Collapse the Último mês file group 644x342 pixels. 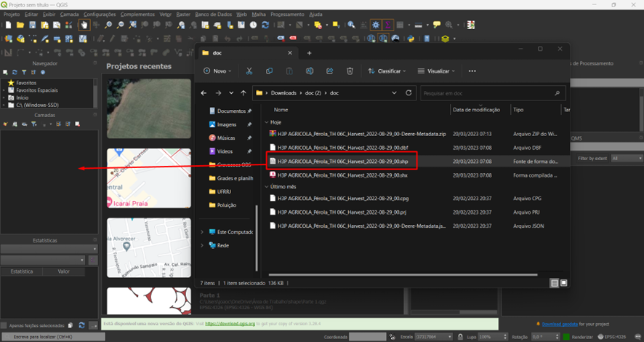pyautogui.click(x=267, y=186)
